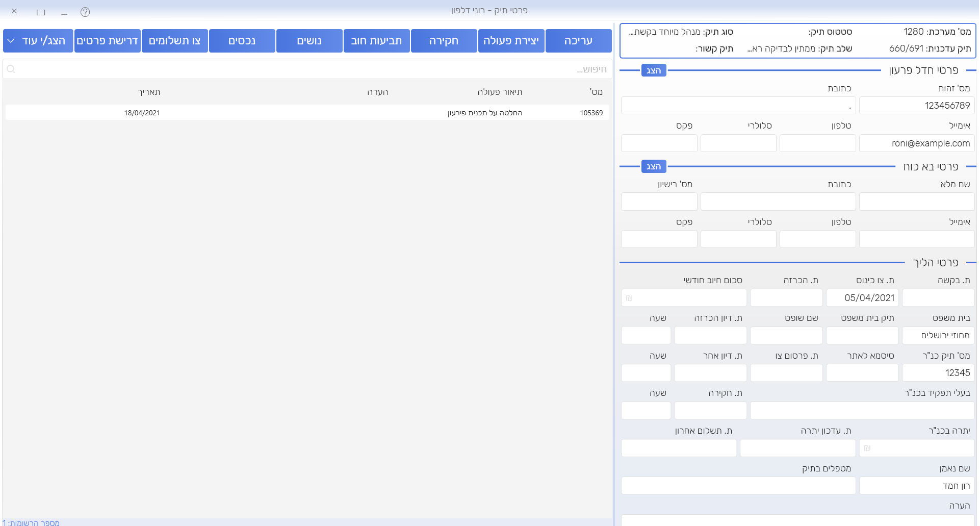Click the סכום חיוב חודשי amount field

point(684,298)
